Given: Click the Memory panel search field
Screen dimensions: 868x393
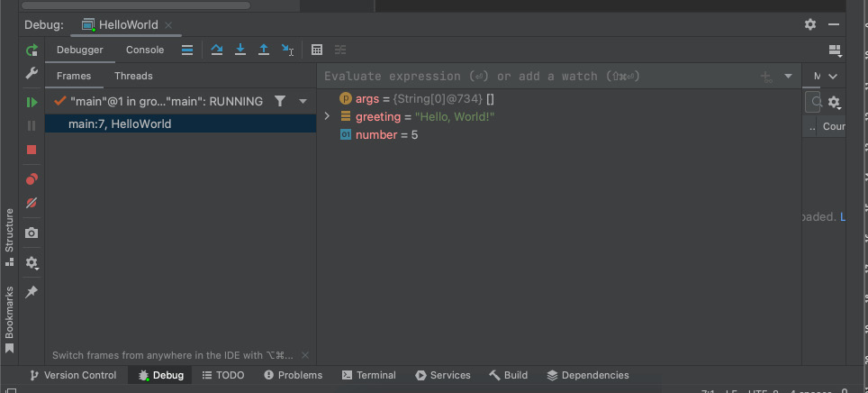Looking at the screenshot, I should click(x=812, y=102).
